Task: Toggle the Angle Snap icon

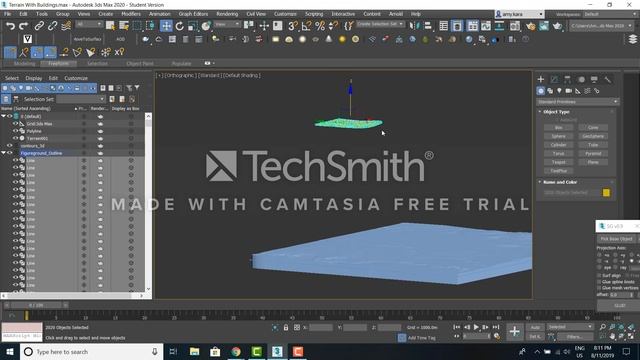Action: 306,26
